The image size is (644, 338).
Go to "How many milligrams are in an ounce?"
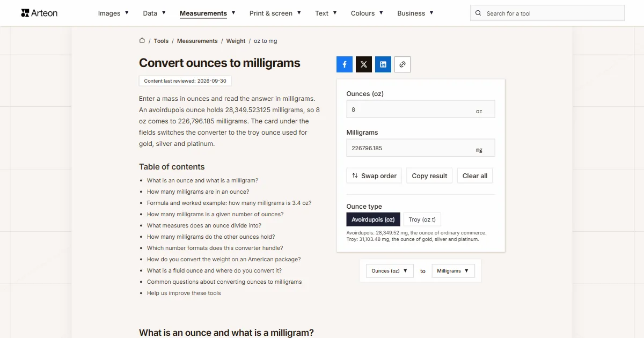coord(198,192)
